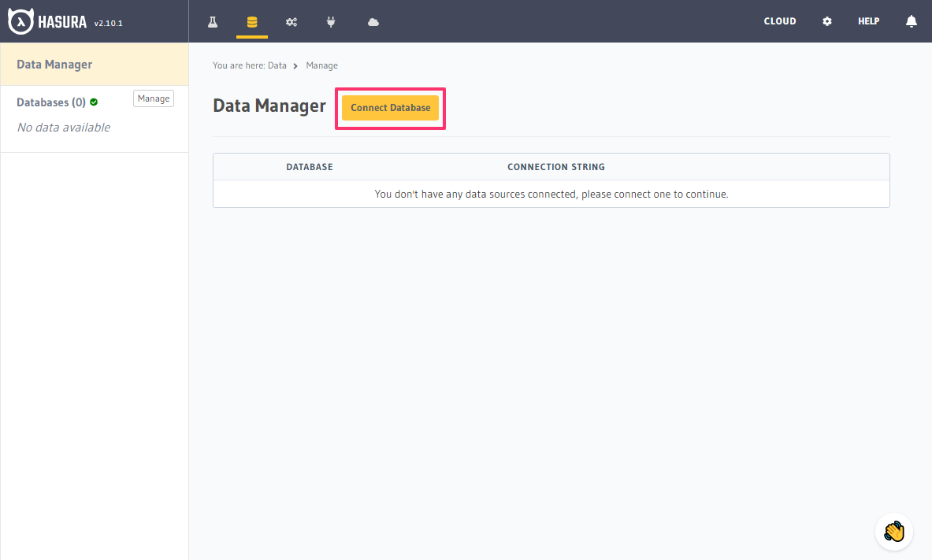The image size is (932, 560).
Task: Open the GraphiQL API explorer flask icon
Action: 212,21
